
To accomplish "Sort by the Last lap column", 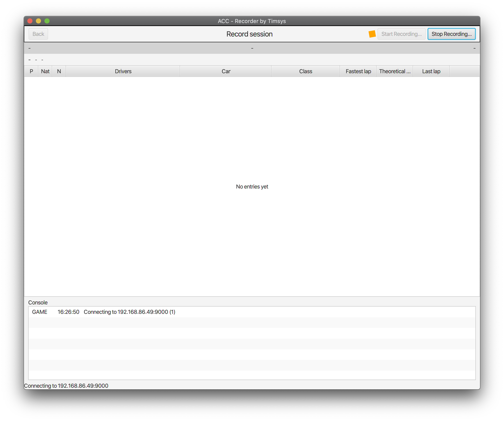I will [431, 71].
